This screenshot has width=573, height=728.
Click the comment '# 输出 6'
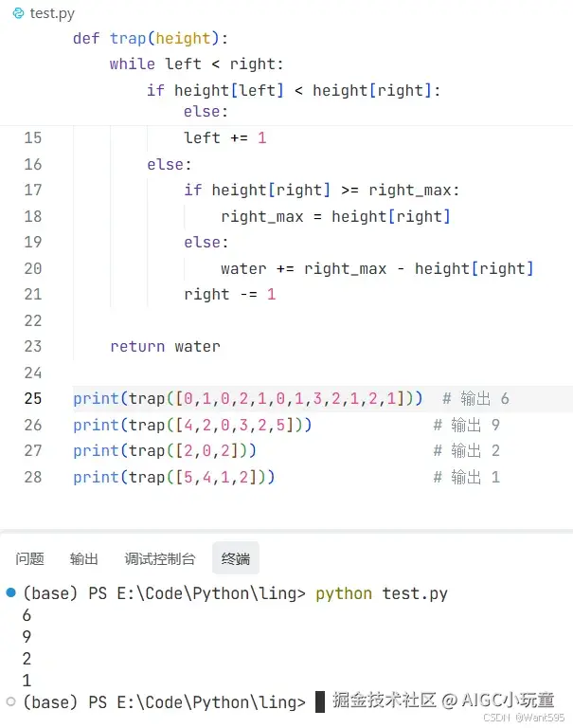[475, 398]
